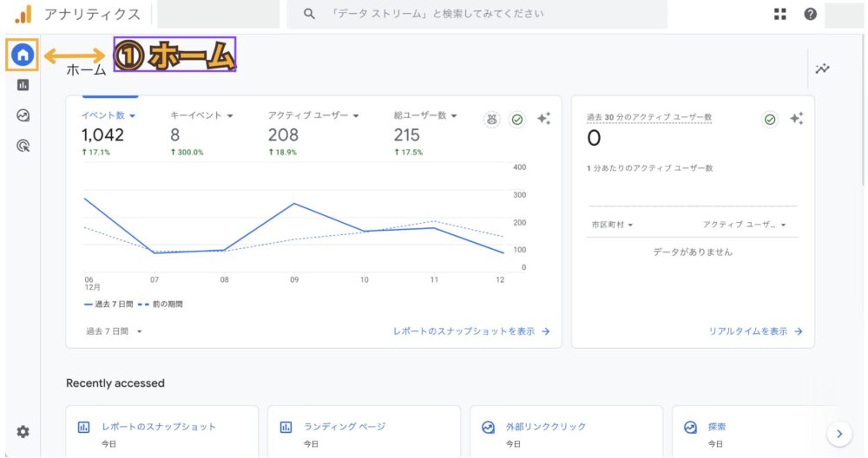Open the Reports bar-chart sidebar icon

(x=23, y=85)
